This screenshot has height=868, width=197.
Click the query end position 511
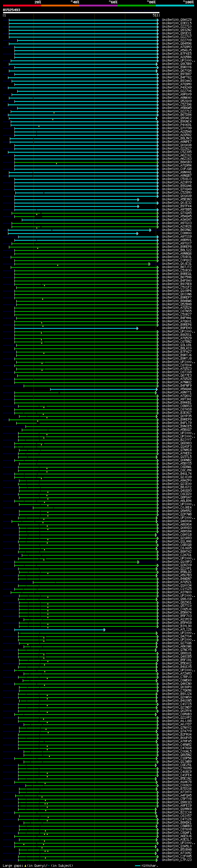[155, 15]
